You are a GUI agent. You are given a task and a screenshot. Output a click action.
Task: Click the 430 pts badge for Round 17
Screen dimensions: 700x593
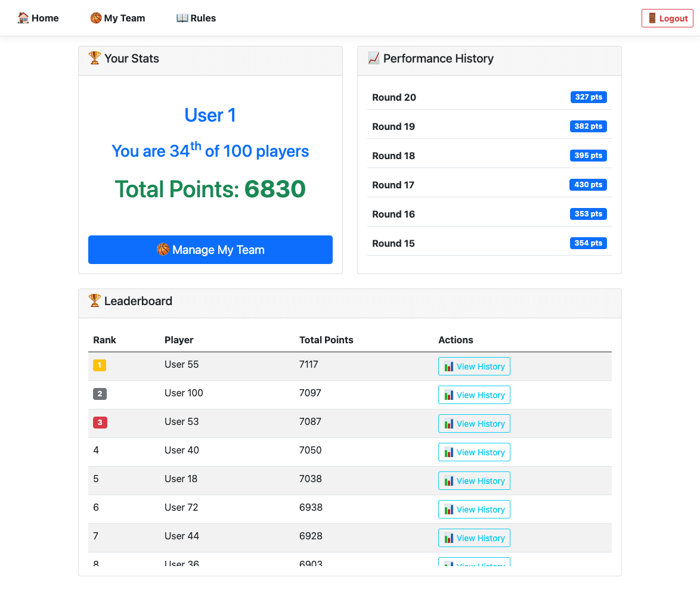[x=588, y=185]
